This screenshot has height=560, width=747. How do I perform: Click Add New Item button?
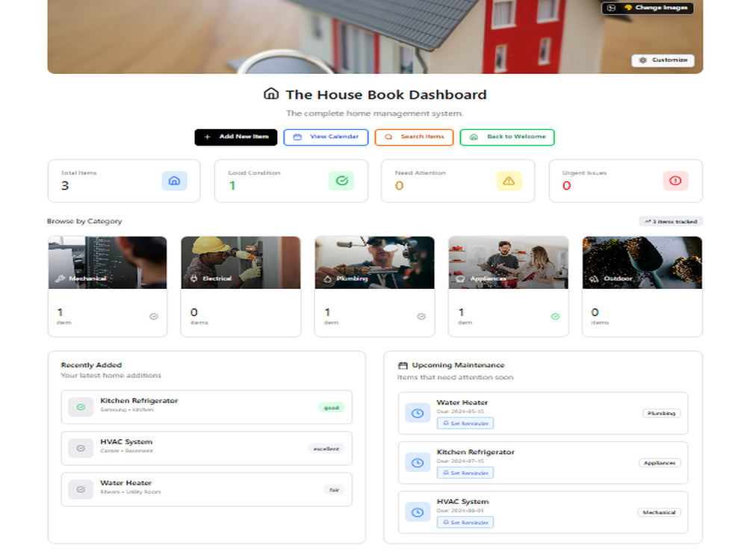[236, 137]
